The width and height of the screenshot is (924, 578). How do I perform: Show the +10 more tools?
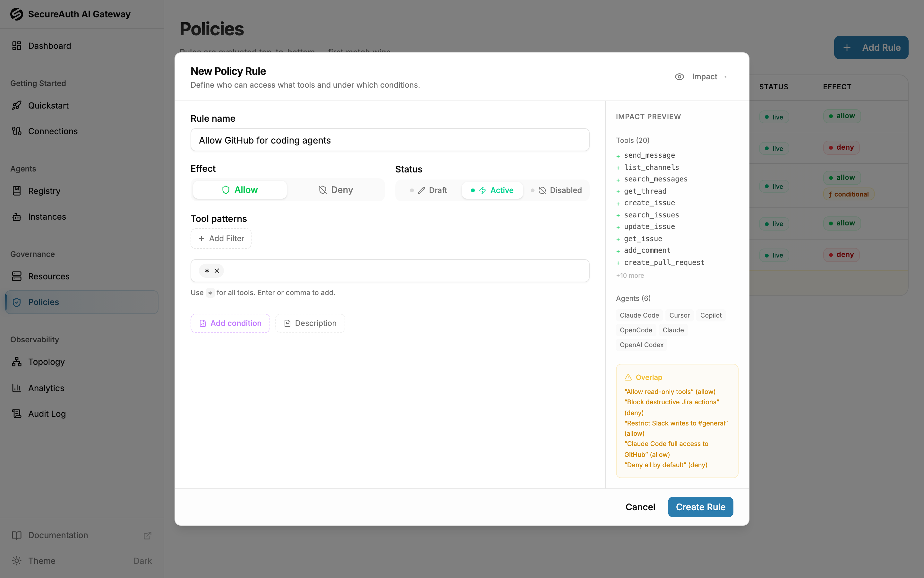pos(630,276)
